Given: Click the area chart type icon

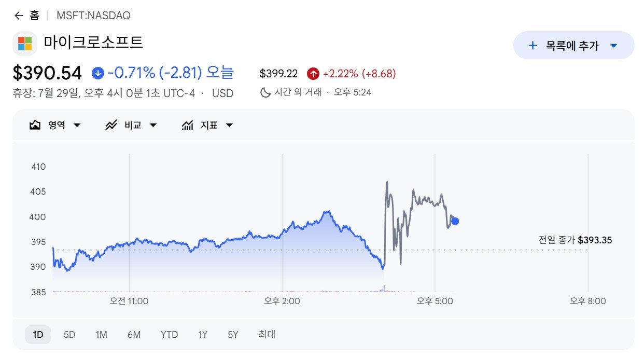Looking at the screenshot, I should tap(35, 125).
